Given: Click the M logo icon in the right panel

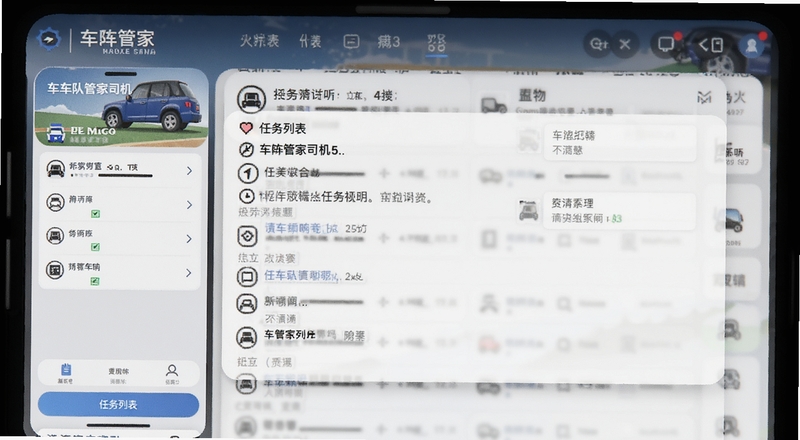Looking at the screenshot, I should (704, 97).
